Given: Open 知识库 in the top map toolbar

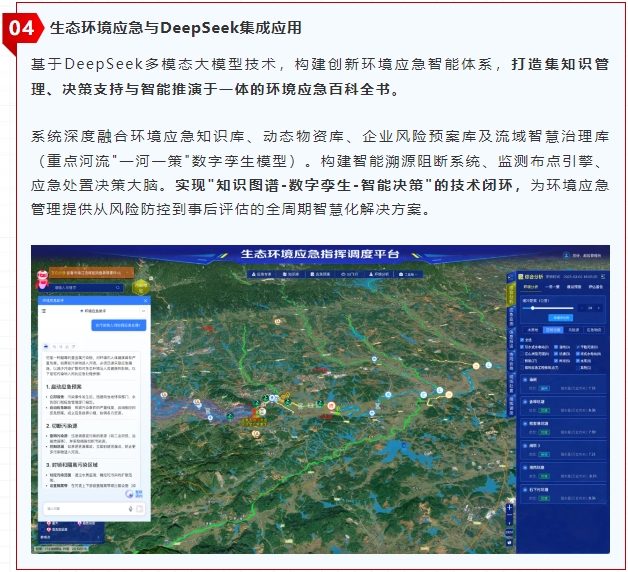Looking at the screenshot, I should [291, 274].
